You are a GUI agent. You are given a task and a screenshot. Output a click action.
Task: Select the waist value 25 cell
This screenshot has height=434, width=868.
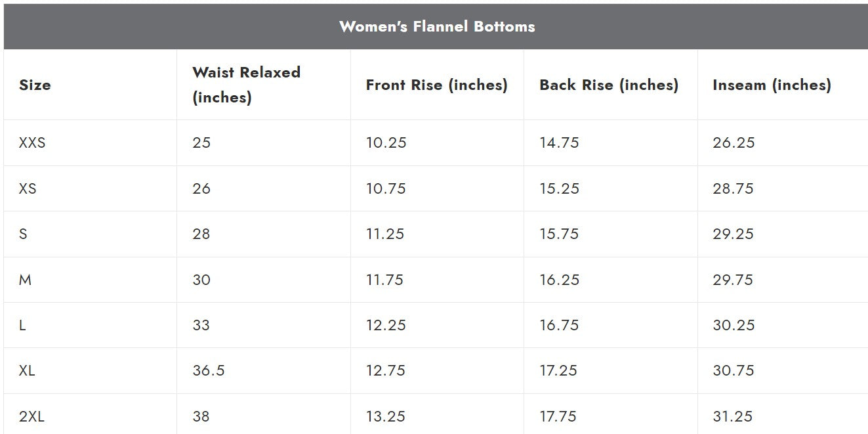201,142
